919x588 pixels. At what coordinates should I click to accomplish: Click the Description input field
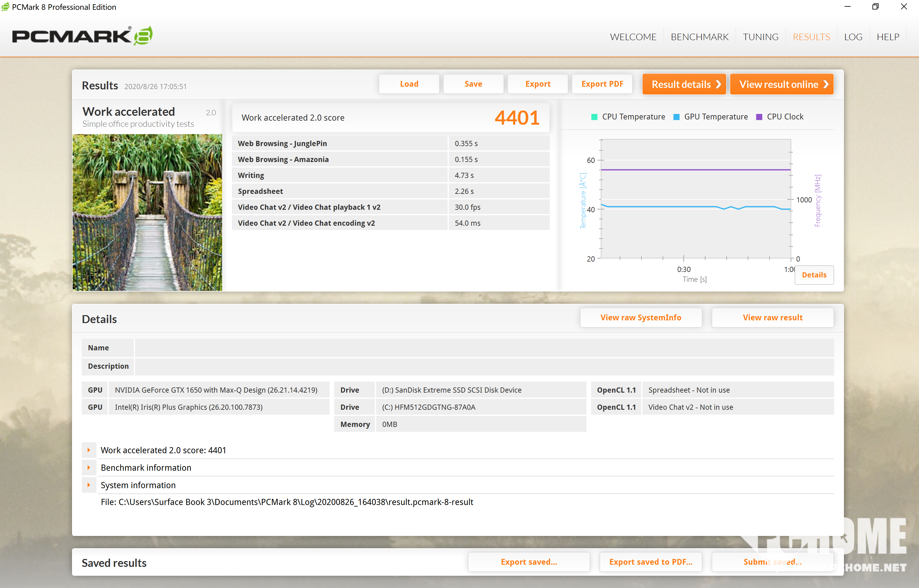coord(484,366)
